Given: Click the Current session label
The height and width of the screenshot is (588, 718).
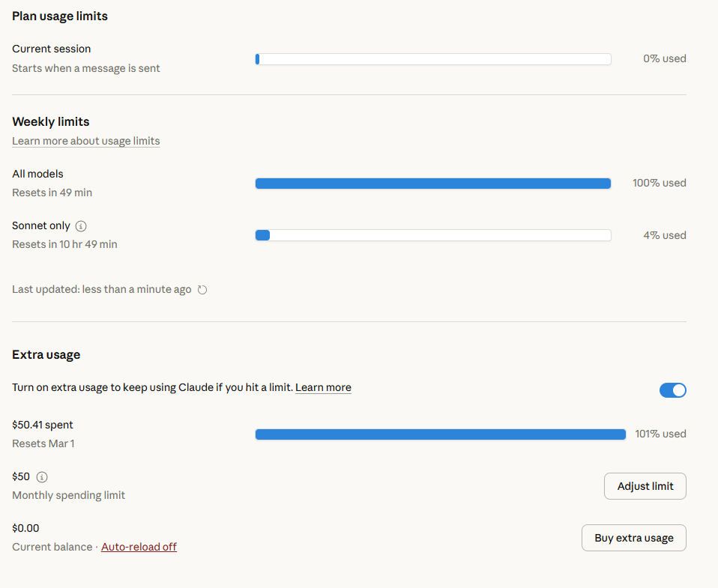Looking at the screenshot, I should pos(51,49).
